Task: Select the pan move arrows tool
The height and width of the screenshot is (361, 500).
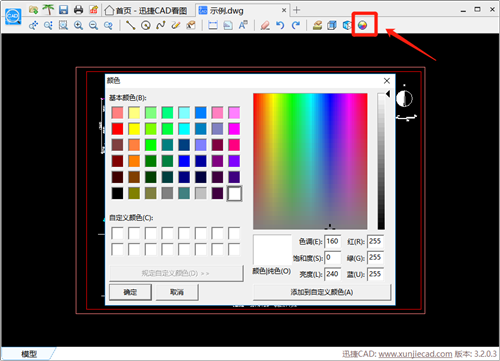Action: tap(33, 25)
